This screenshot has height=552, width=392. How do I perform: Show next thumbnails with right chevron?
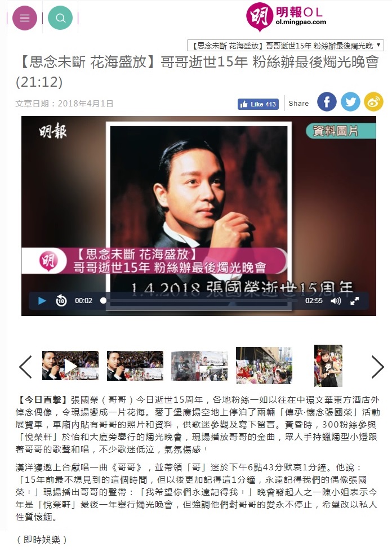377,367
